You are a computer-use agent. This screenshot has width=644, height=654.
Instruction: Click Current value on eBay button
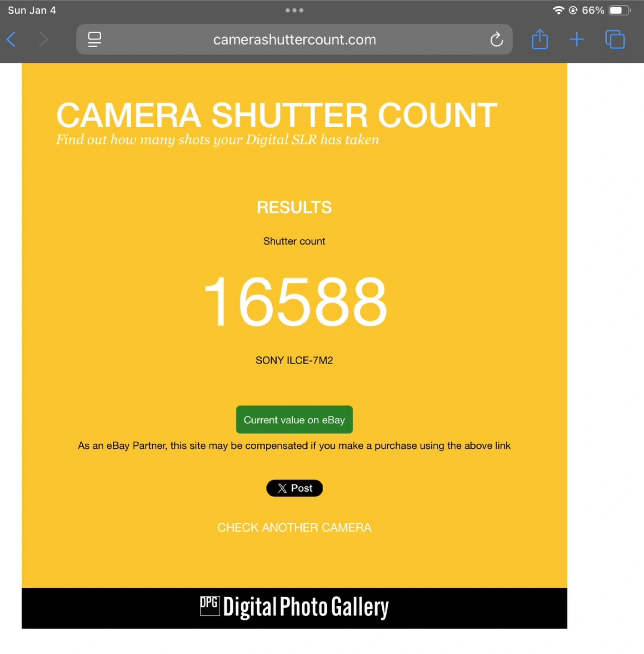click(295, 420)
